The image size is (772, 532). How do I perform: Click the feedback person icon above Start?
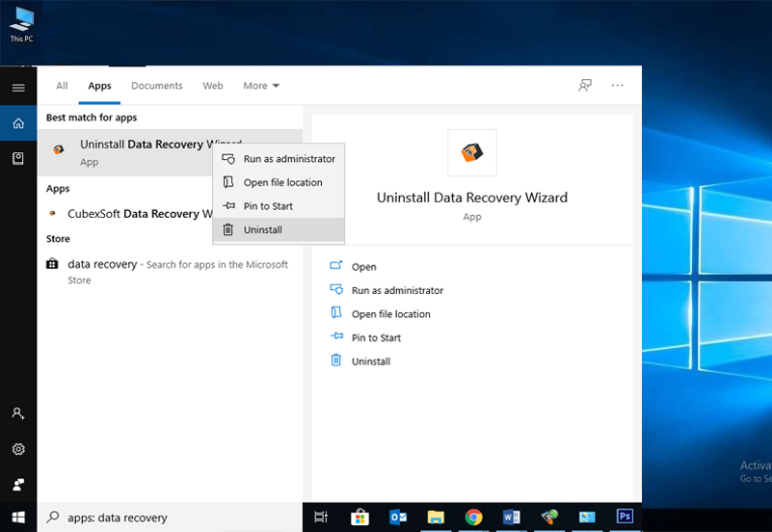pos(18,485)
